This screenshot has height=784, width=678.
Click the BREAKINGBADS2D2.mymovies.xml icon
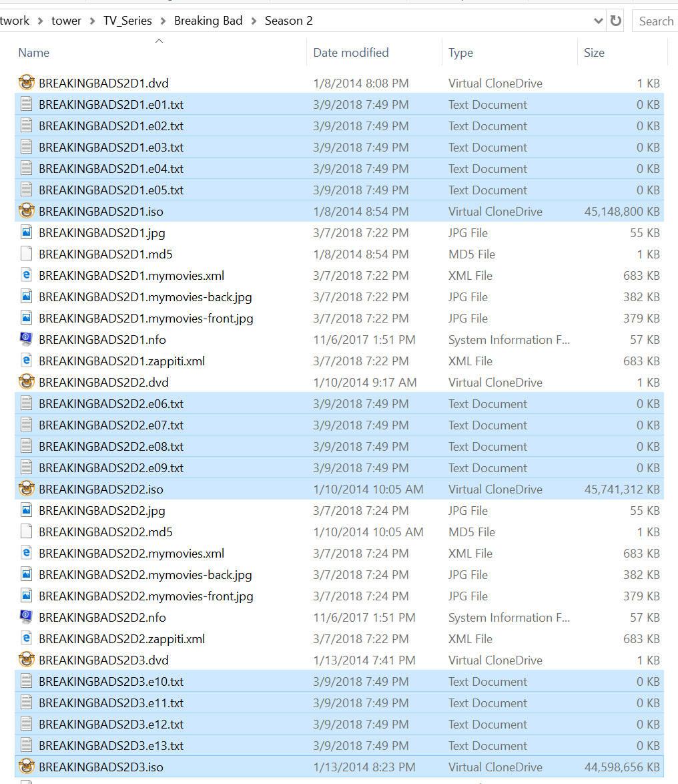point(27,553)
